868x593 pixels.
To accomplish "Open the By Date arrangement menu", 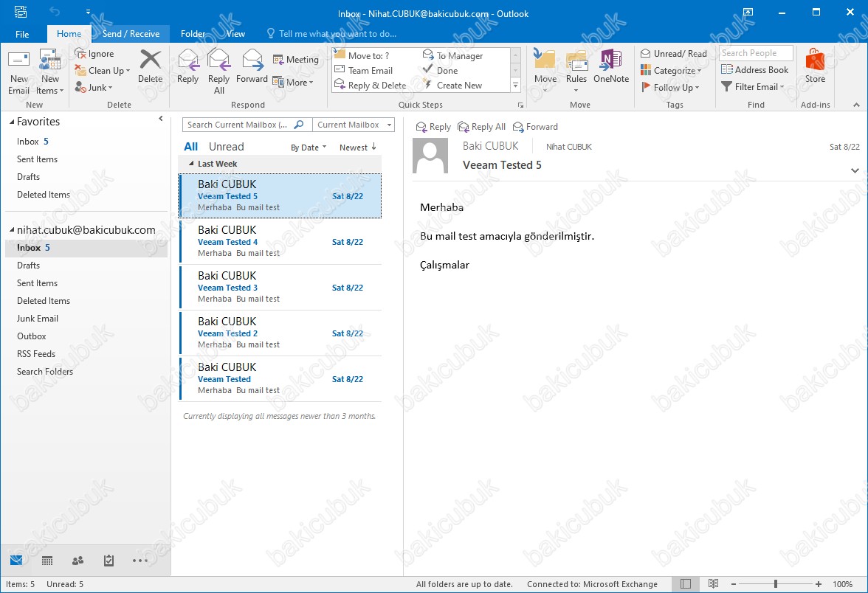I will click(309, 148).
